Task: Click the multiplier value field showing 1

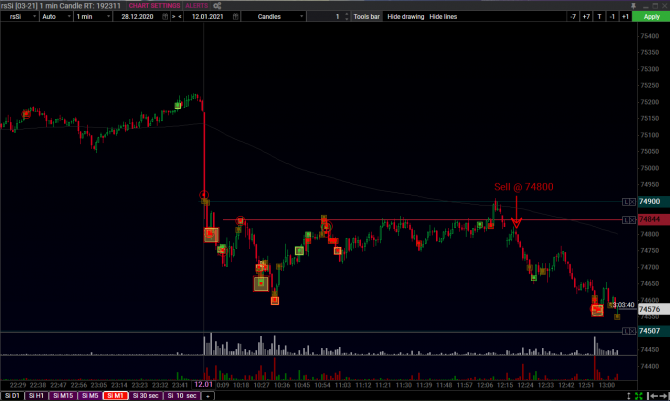Action: coord(326,17)
